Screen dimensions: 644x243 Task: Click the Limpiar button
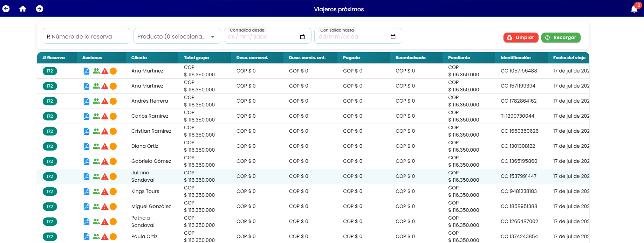(521, 37)
